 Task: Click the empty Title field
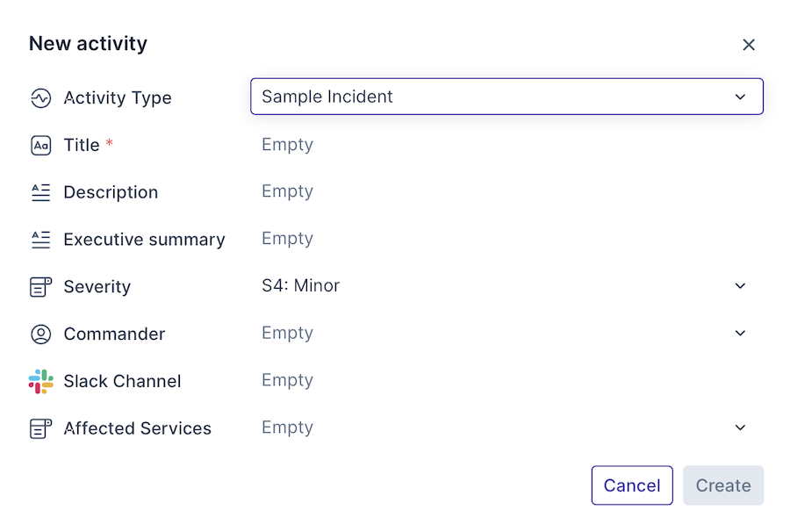pyautogui.click(x=287, y=145)
